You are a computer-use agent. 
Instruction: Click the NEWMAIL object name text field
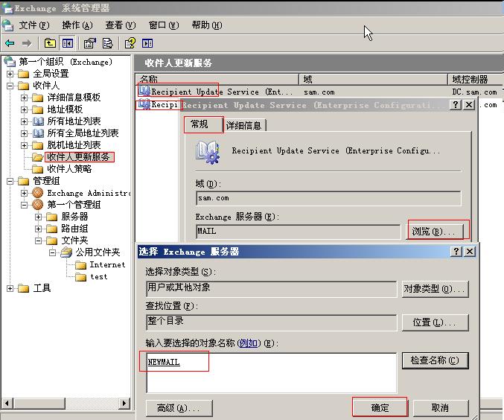pos(271,371)
